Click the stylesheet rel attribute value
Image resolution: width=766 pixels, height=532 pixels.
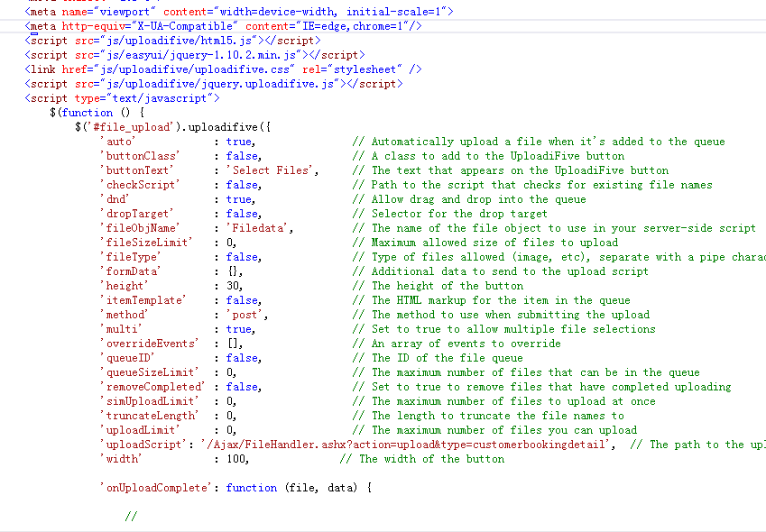click(365, 69)
